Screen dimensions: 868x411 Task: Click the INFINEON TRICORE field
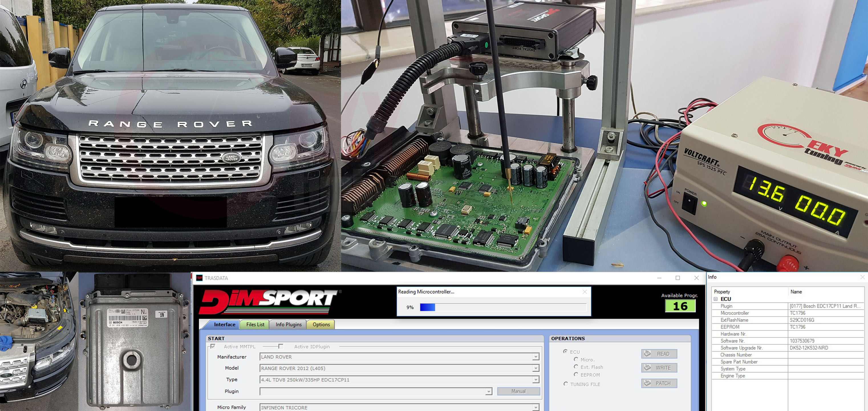point(399,407)
